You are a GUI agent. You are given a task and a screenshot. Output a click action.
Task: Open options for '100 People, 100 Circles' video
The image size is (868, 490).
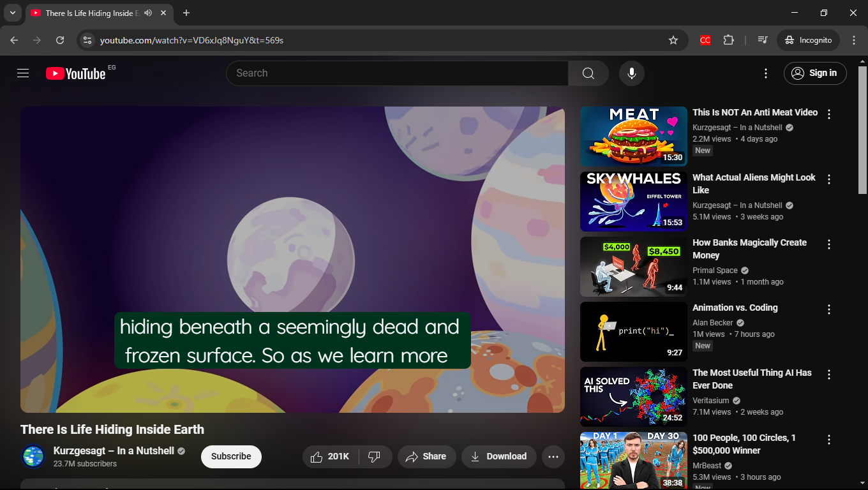[829, 440]
